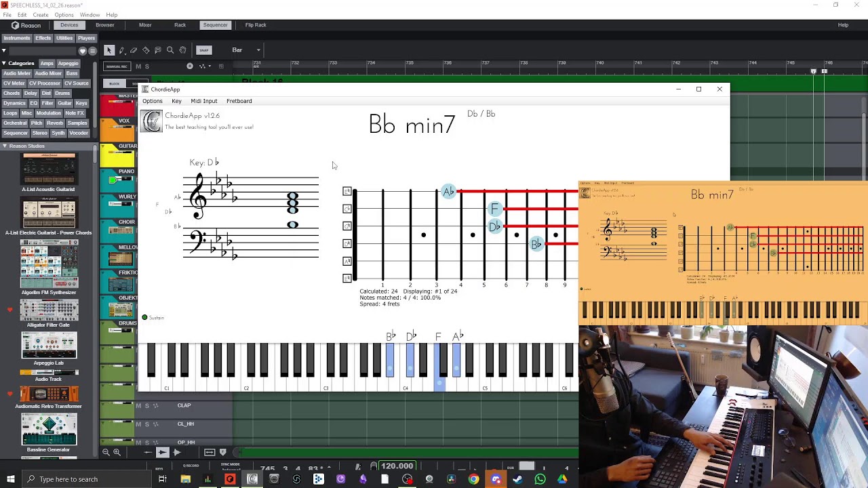This screenshot has width=868, height=488.
Task: Select the Reverb category tag
Action: (55, 123)
